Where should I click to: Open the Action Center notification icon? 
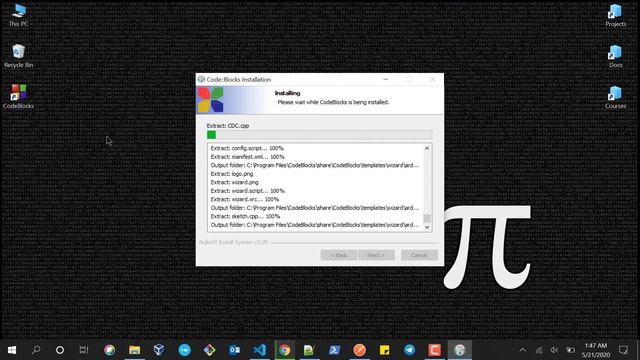(x=623, y=350)
